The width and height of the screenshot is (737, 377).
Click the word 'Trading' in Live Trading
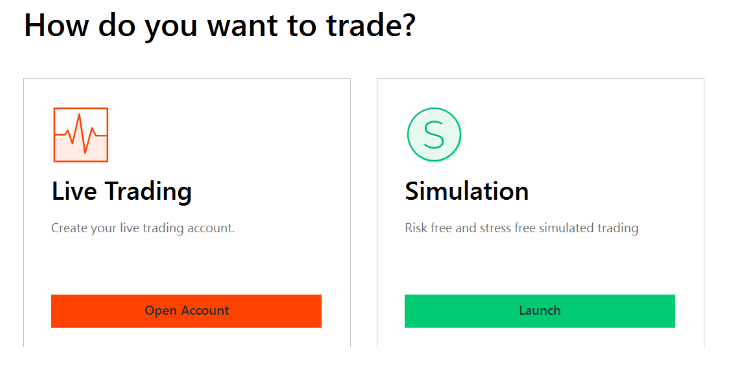148,192
